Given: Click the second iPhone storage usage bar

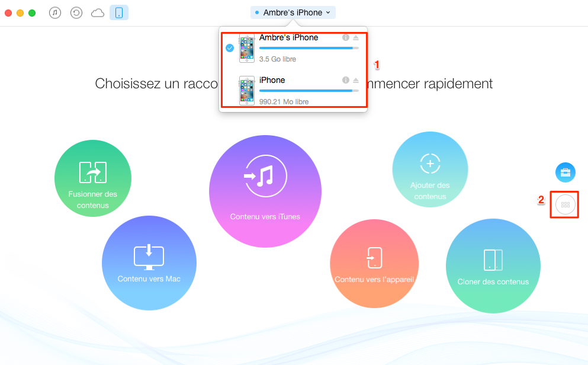Looking at the screenshot, I should click(x=309, y=91).
